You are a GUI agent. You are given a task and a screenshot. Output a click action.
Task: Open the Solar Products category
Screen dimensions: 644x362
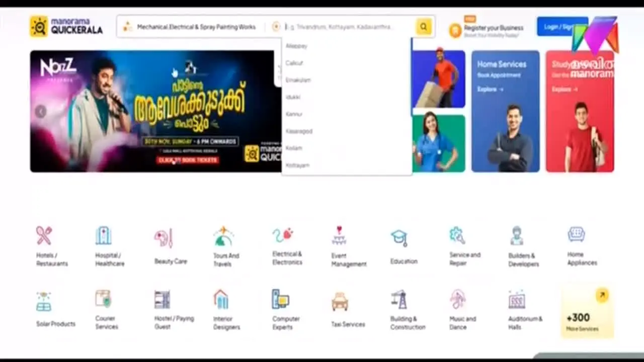pyautogui.click(x=56, y=309)
